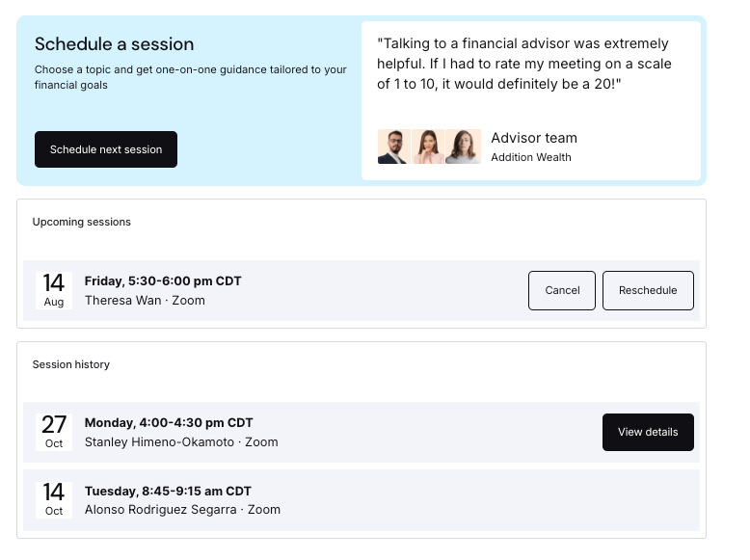Click the Stanley Himeno-Okamoto · Zoom text
Image resolution: width=750 pixels, height=560 pixels.
181,441
